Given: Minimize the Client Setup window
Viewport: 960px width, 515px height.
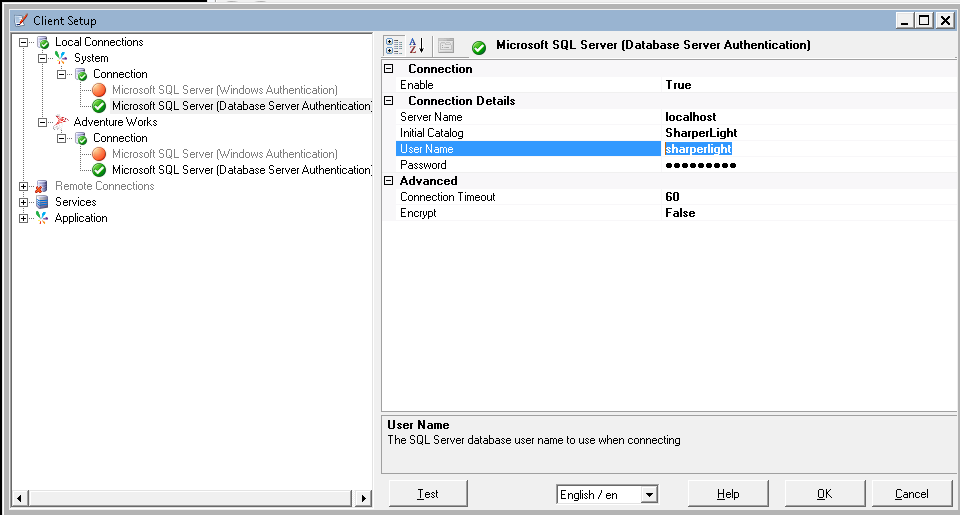Looking at the screenshot, I should coord(904,20).
